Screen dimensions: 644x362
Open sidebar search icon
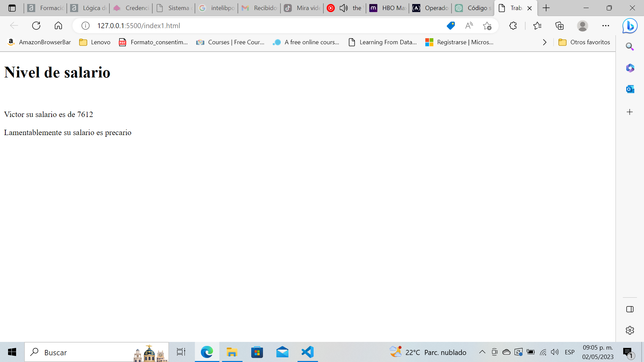(630, 47)
